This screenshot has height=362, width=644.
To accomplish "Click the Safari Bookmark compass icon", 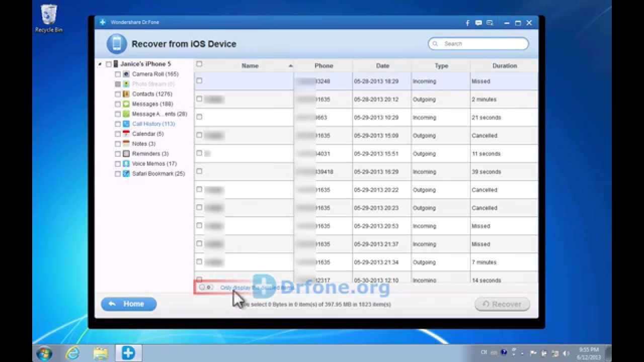I will 126,174.
